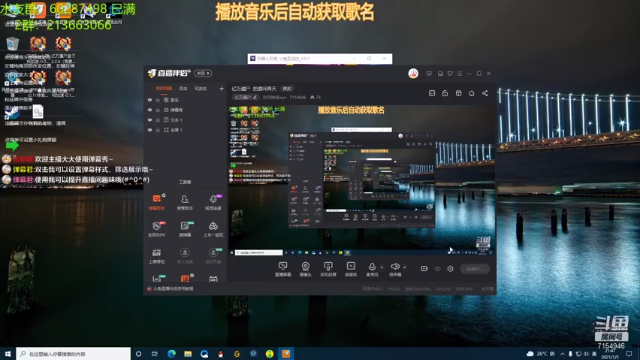Open the message bubble icon in the title bar

(429, 73)
